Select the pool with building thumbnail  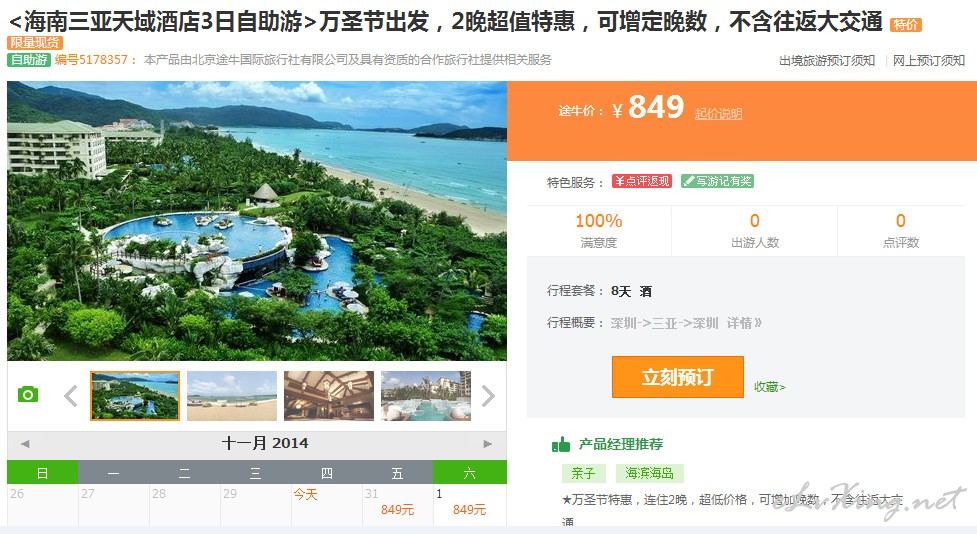tap(426, 396)
